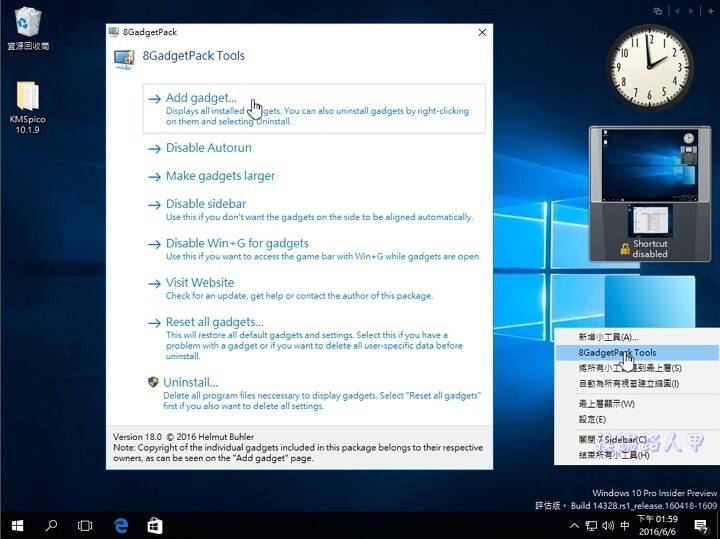Click the Chinese IME indicator in tray
720x539 pixels.
pos(624,526)
